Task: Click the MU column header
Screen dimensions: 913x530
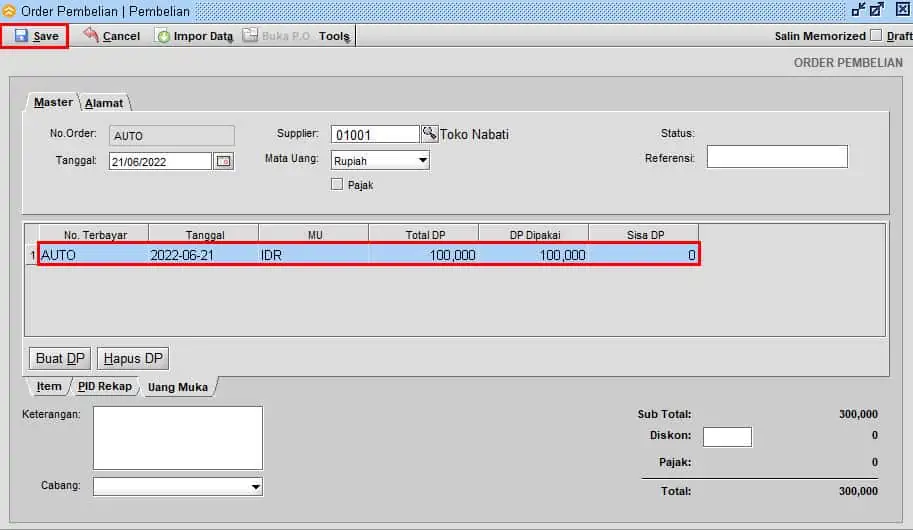Action: tap(314, 235)
